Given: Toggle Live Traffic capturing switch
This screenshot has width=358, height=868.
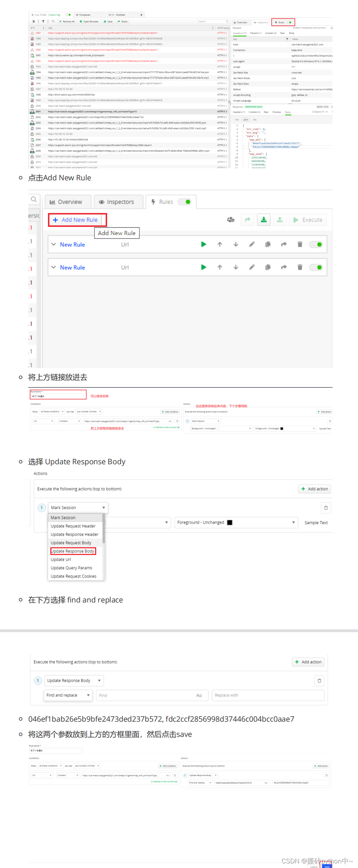Looking at the screenshot, I should pyautogui.click(x=69, y=15).
